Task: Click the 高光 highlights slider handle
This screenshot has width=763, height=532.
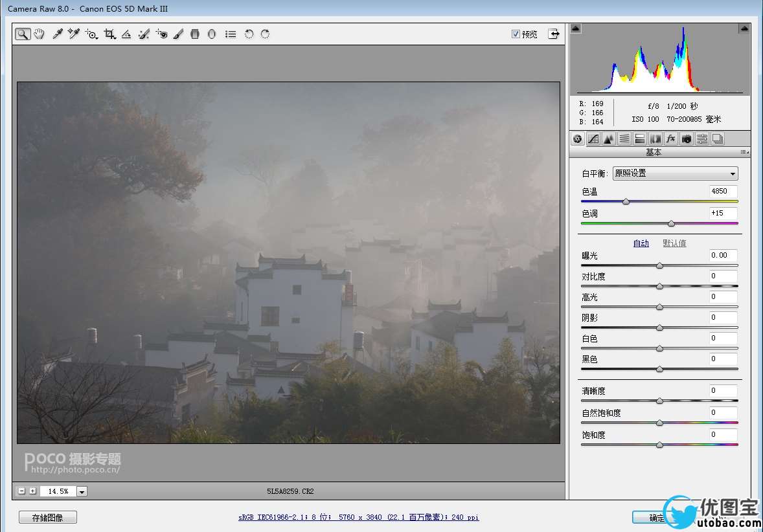Action: [x=660, y=307]
